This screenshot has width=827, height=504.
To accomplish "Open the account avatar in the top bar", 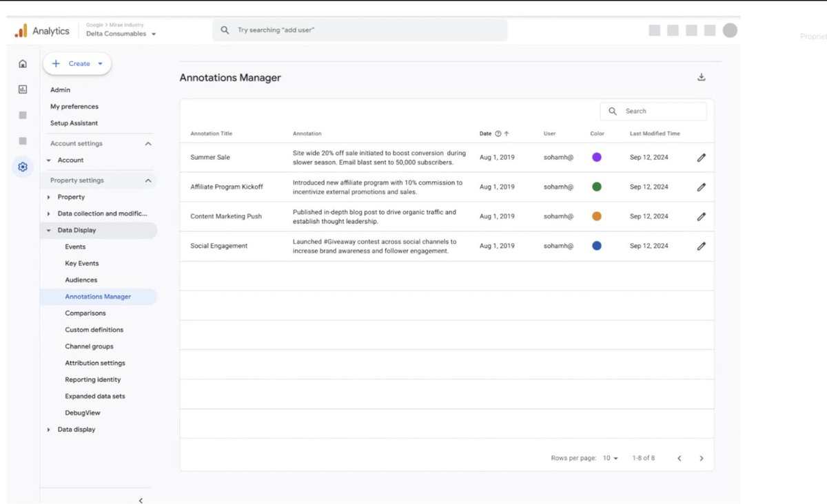I will tap(728, 30).
